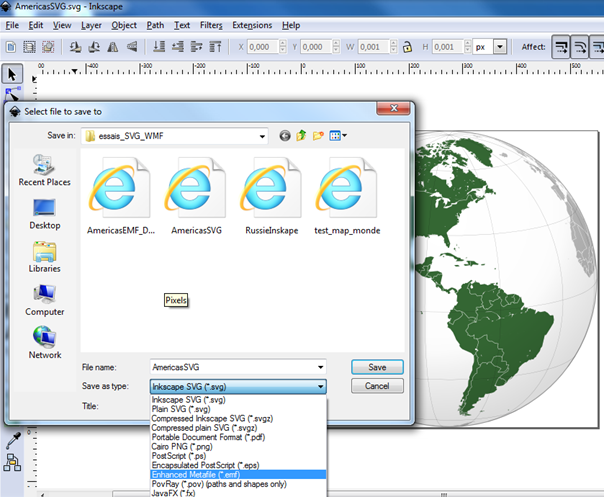604x497 pixels.
Task: Expand the 'Save in' folder dropdown
Action: click(262, 136)
